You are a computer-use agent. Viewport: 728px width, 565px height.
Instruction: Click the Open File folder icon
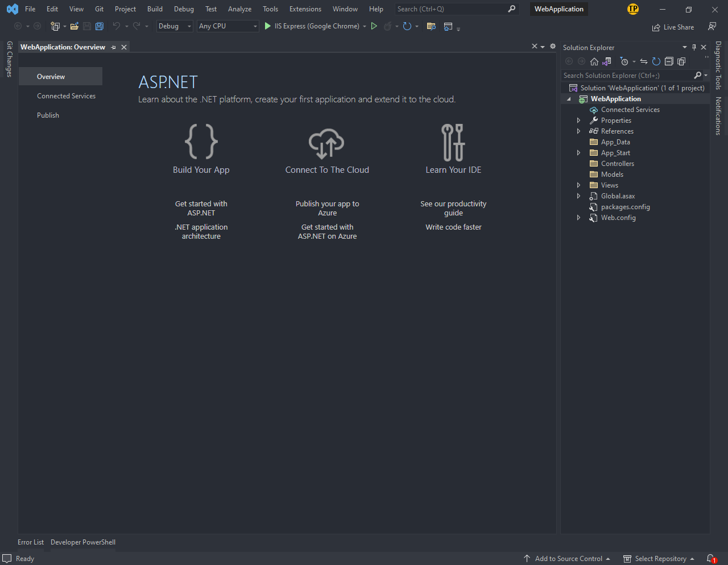coord(74,26)
